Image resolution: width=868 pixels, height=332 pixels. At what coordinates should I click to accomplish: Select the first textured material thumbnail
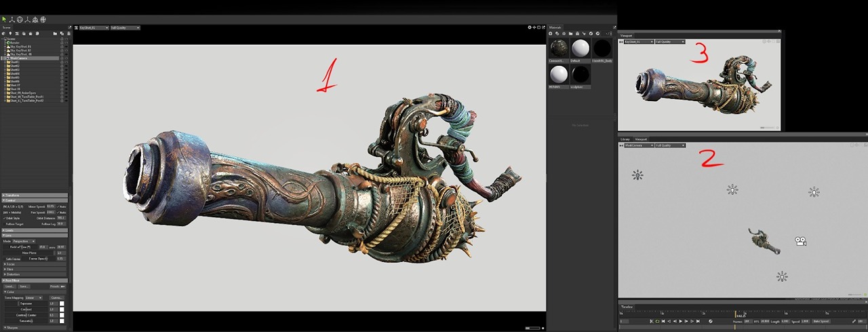(x=559, y=48)
